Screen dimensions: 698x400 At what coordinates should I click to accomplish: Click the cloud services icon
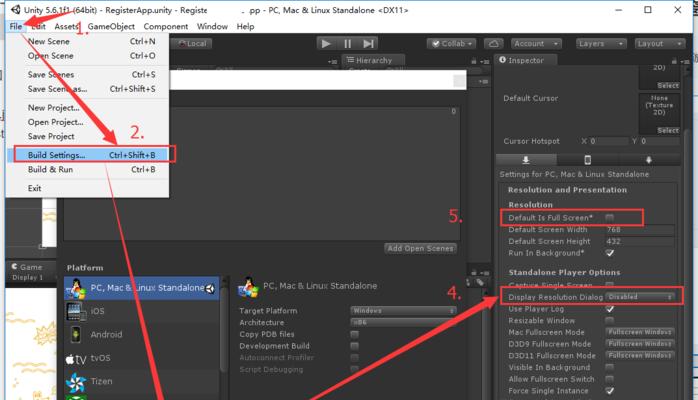click(x=493, y=44)
